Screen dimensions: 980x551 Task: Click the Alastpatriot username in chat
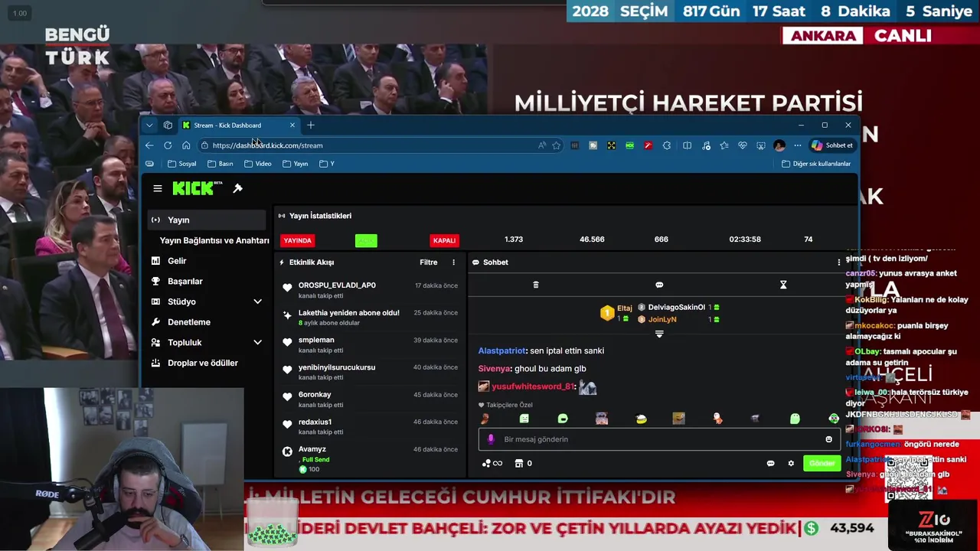502,350
